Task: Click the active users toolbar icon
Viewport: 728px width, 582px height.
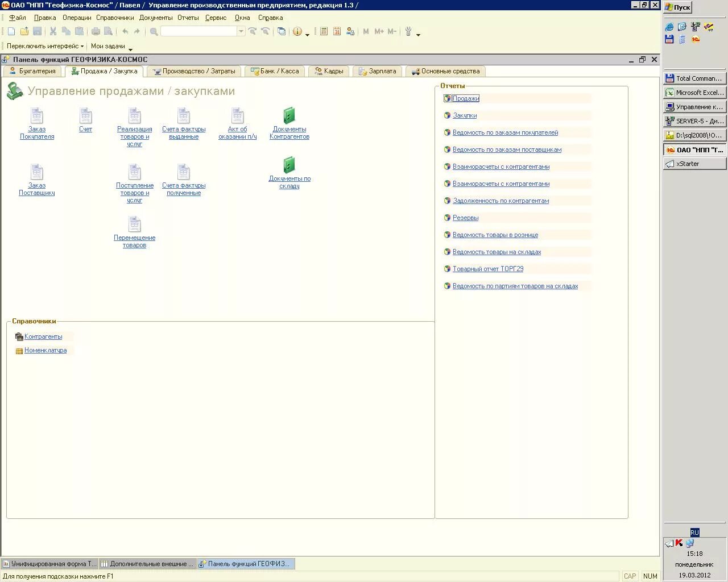Action: click(350, 31)
